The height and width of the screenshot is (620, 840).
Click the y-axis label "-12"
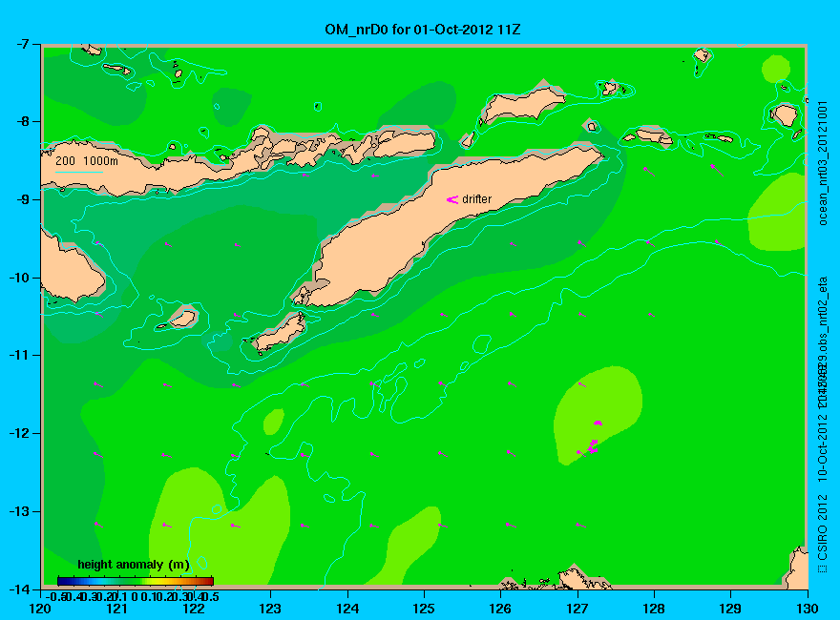pos(20,433)
